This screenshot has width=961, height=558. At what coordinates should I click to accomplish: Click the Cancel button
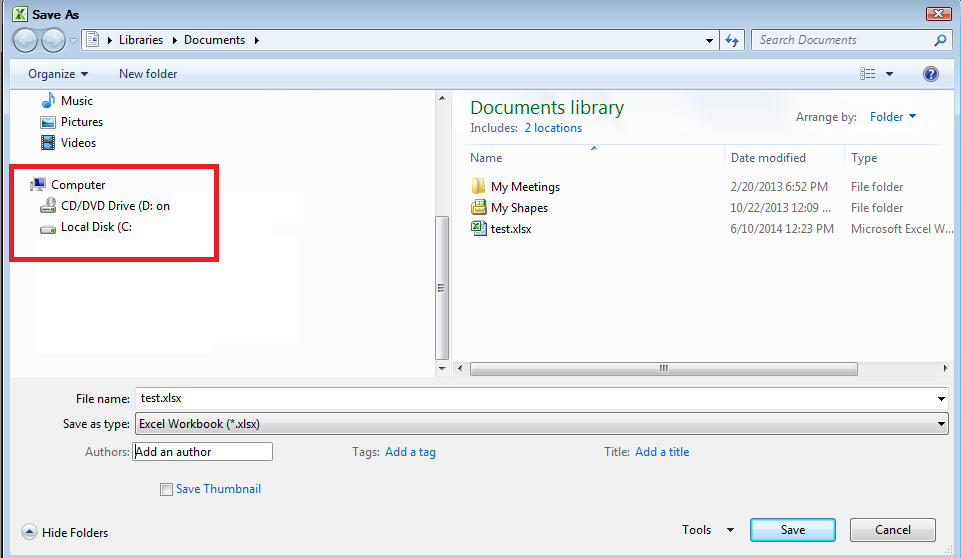tap(892, 530)
